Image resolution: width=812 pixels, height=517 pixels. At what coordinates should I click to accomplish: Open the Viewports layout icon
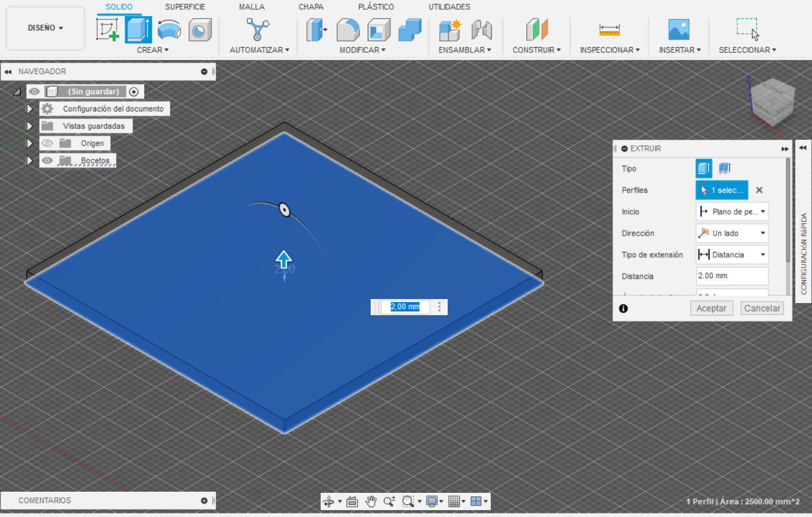coord(476,501)
